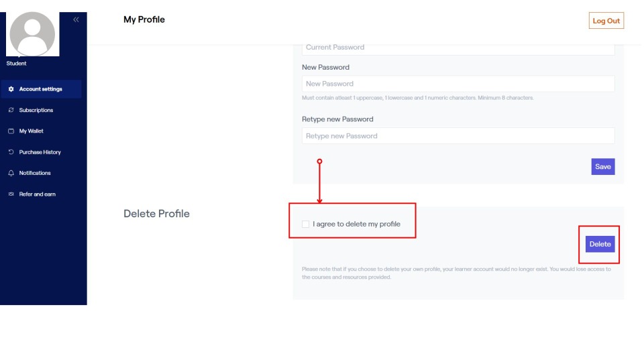644x362 pixels.
Task: Go to My Wallet page
Action: coord(32,131)
